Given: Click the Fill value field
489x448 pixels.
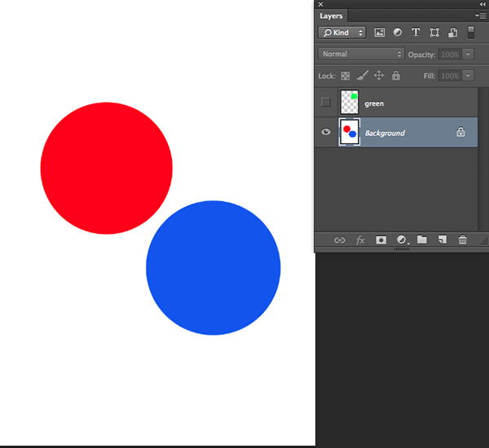Looking at the screenshot, I should [450, 76].
